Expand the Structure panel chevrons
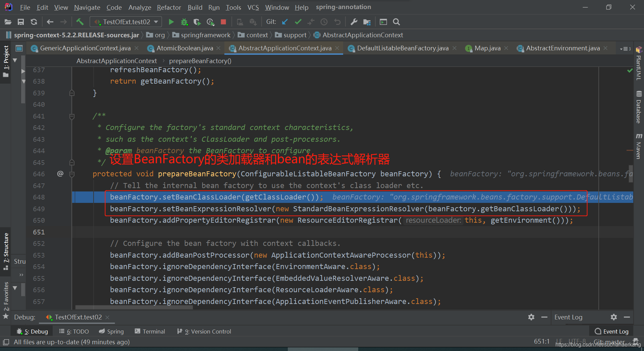 point(21,275)
